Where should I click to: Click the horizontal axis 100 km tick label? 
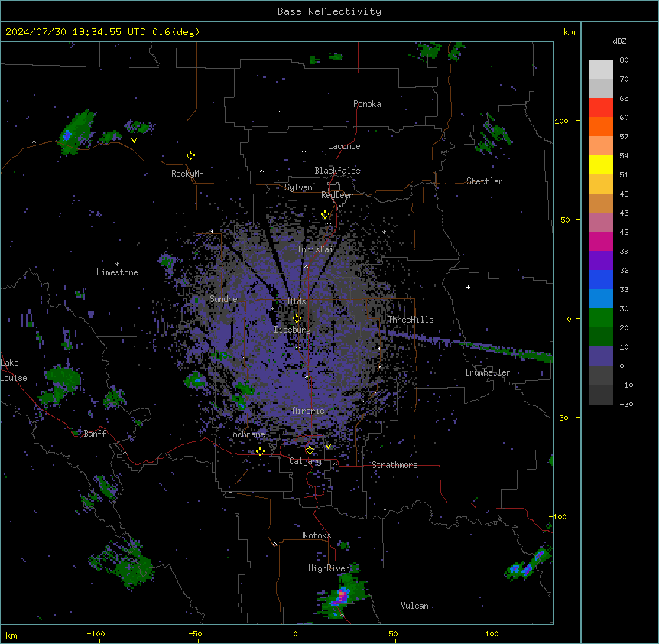pos(492,633)
